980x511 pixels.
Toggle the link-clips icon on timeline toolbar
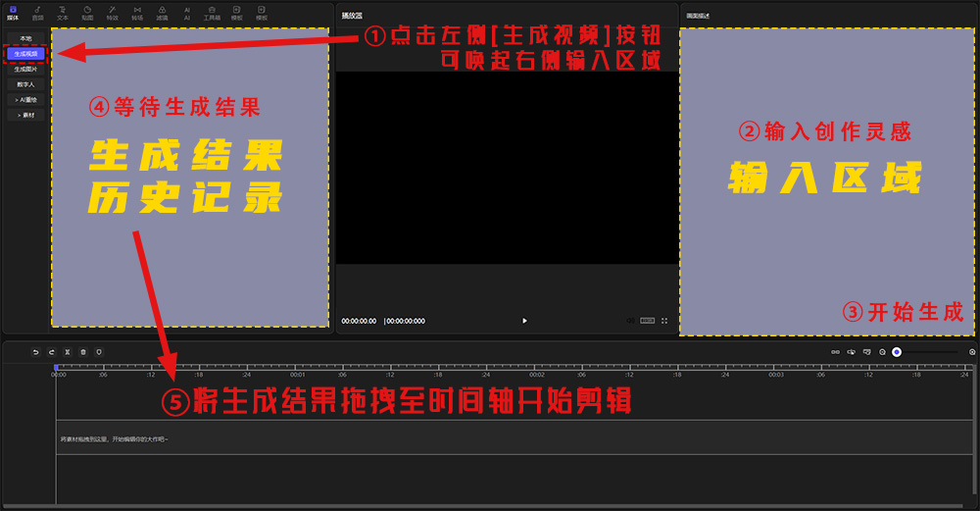835,351
